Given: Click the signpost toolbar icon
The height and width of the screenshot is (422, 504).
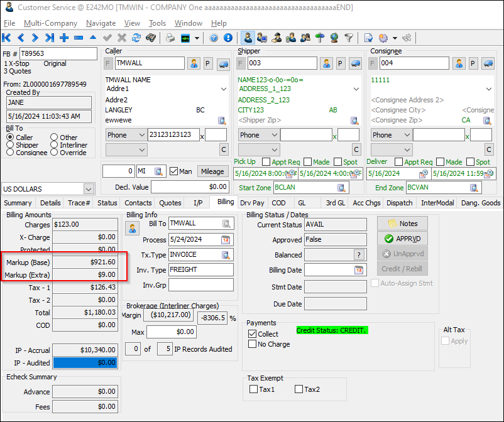Looking at the screenshot, I should [x=319, y=38].
